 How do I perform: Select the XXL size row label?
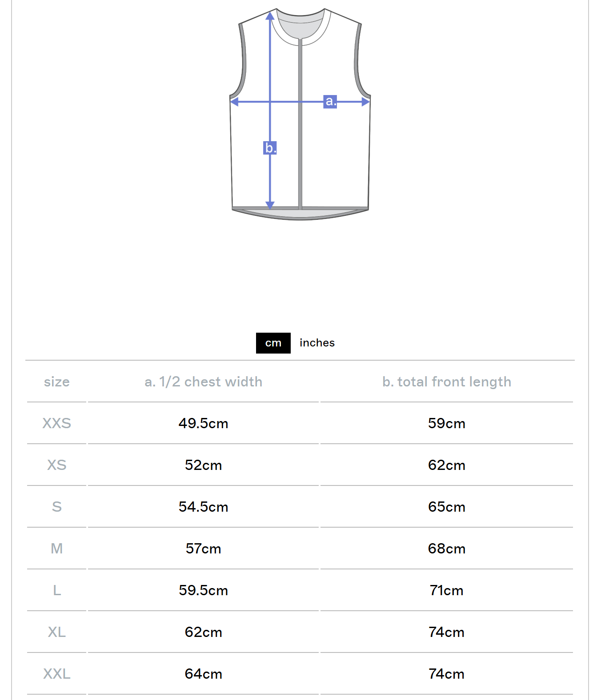[x=56, y=674]
